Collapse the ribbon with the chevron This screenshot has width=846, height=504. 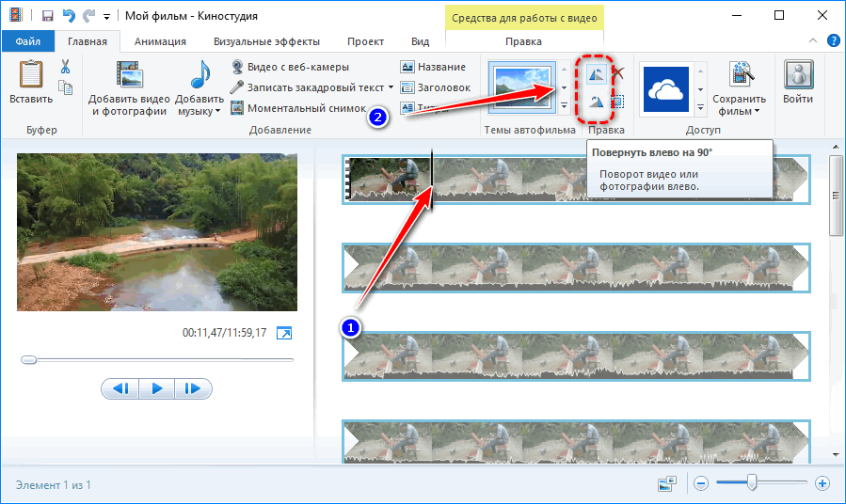[x=813, y=41]
